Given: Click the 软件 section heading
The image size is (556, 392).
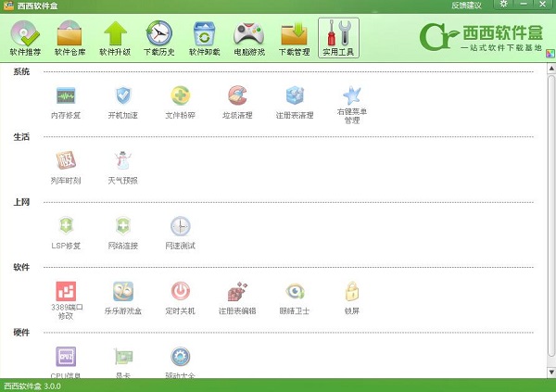Looking at the screenshot, I should [x=21, y=267].
